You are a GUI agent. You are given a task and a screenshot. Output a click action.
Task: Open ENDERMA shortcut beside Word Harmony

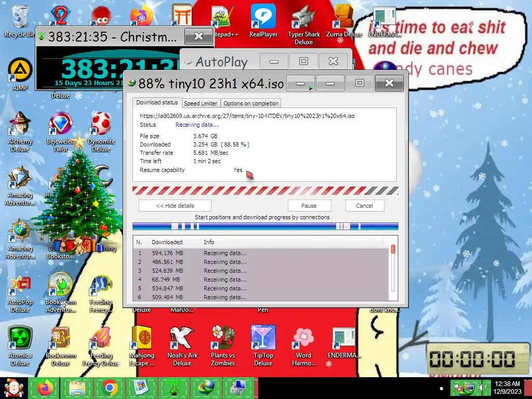pyautogui.click(x=344, y=343)
